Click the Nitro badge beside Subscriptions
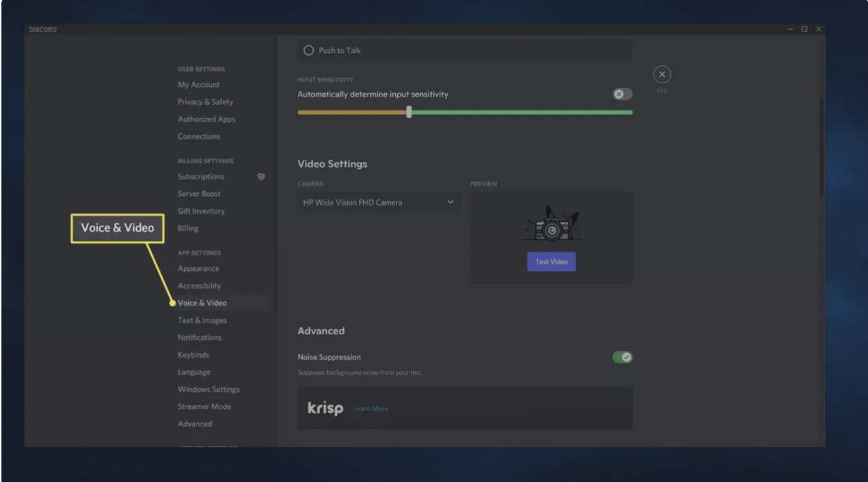 click(x=261, y=176)
